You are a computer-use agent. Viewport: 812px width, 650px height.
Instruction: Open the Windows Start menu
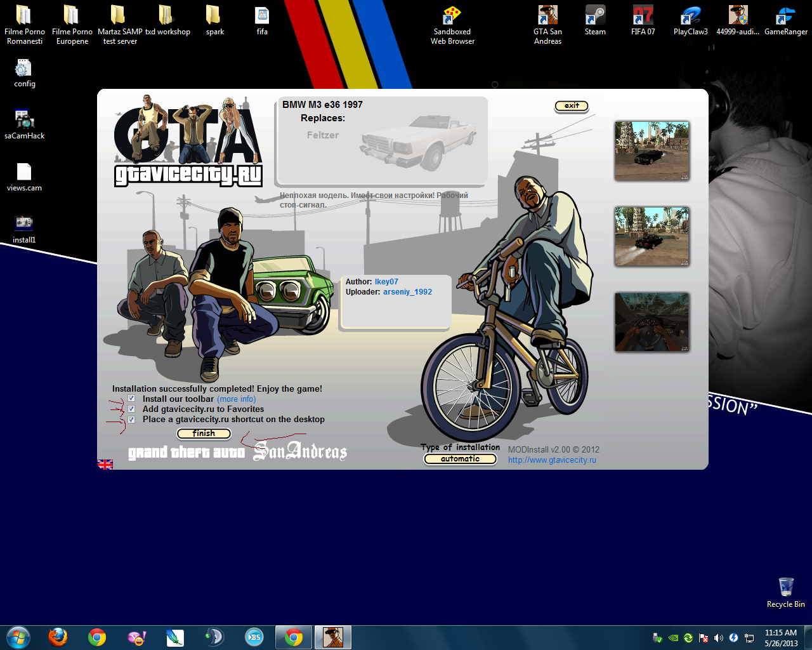click(18, 637)
